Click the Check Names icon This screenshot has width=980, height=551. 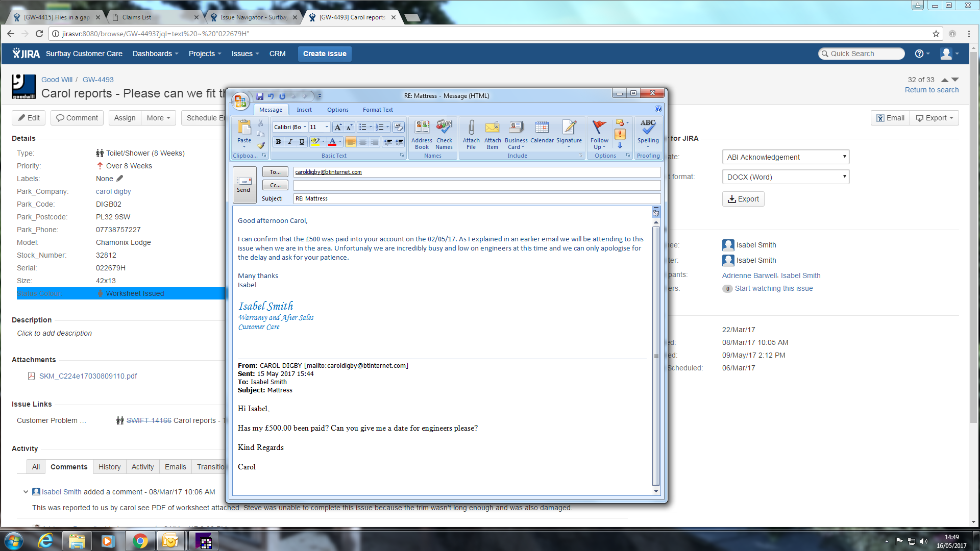[x=444, y=134]
